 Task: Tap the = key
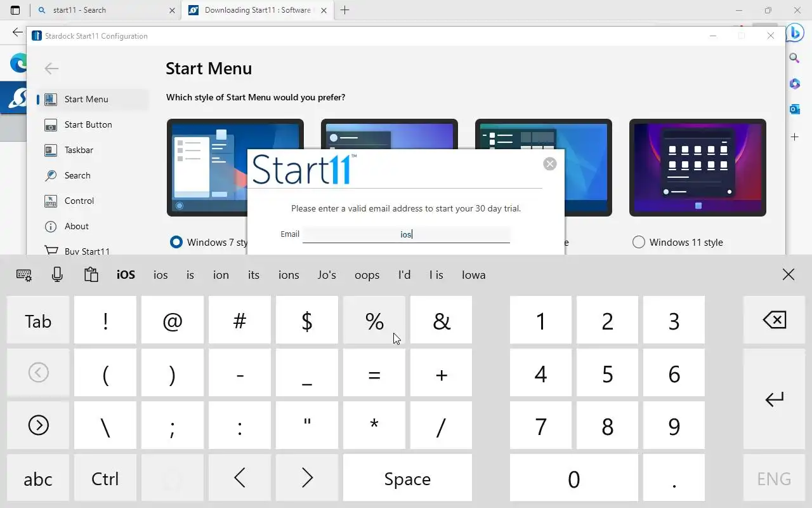[374, 373]
